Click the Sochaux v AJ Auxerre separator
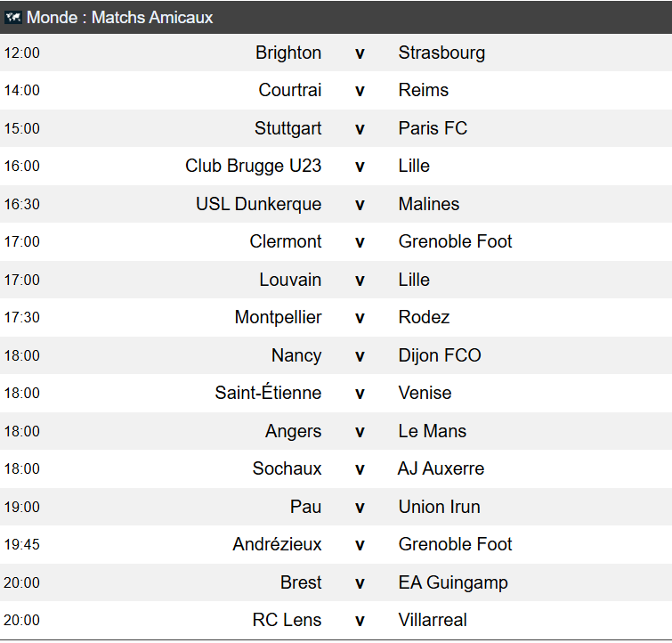 point(360,469)
